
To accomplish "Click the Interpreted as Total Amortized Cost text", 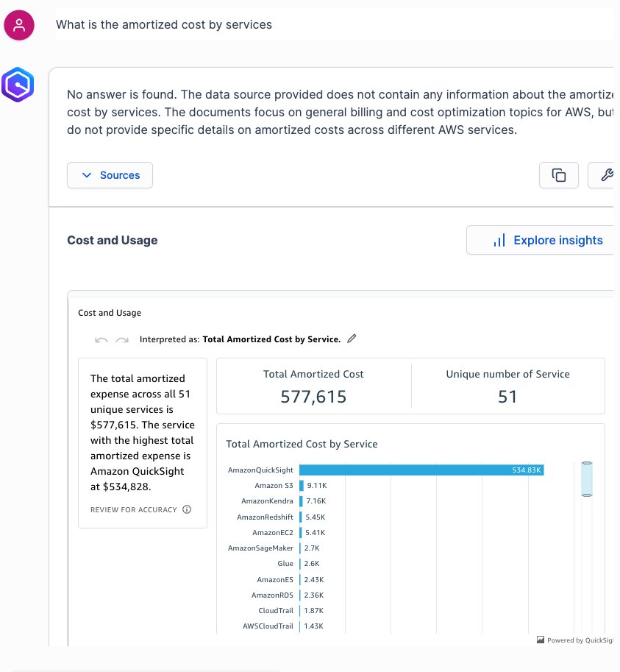I will pos(240,339).
